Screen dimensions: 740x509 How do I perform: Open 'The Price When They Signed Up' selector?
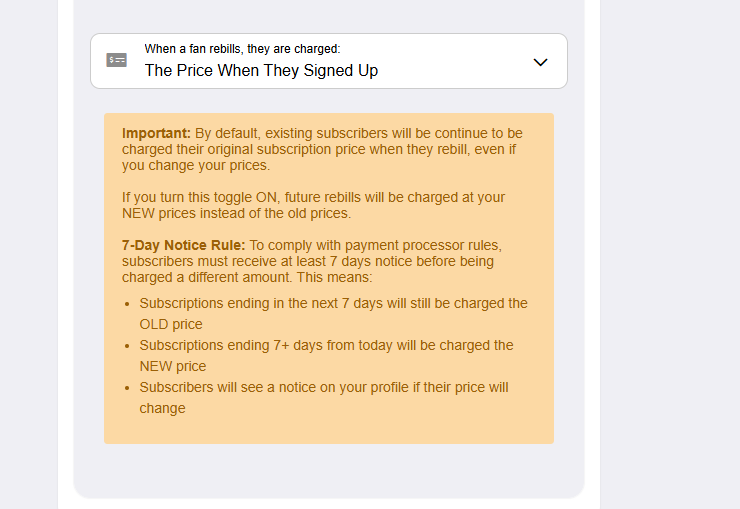[261, 71]
